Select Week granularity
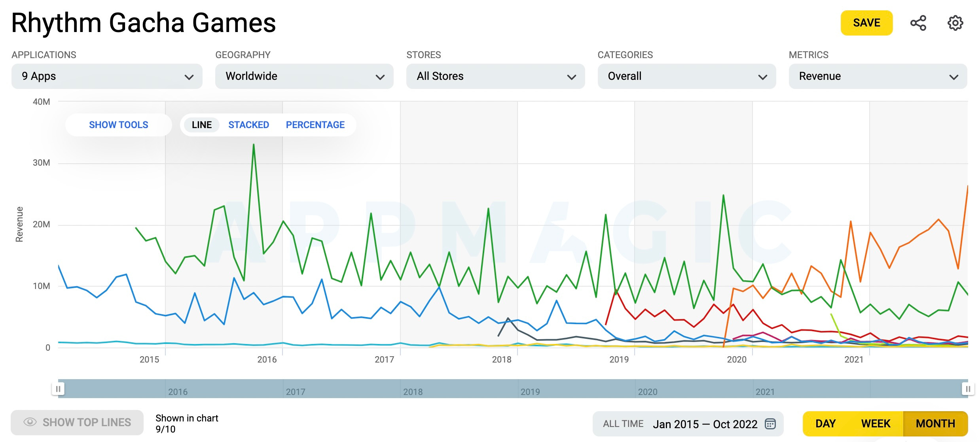The width and height of the screenshot is (980, 442). 876,424
